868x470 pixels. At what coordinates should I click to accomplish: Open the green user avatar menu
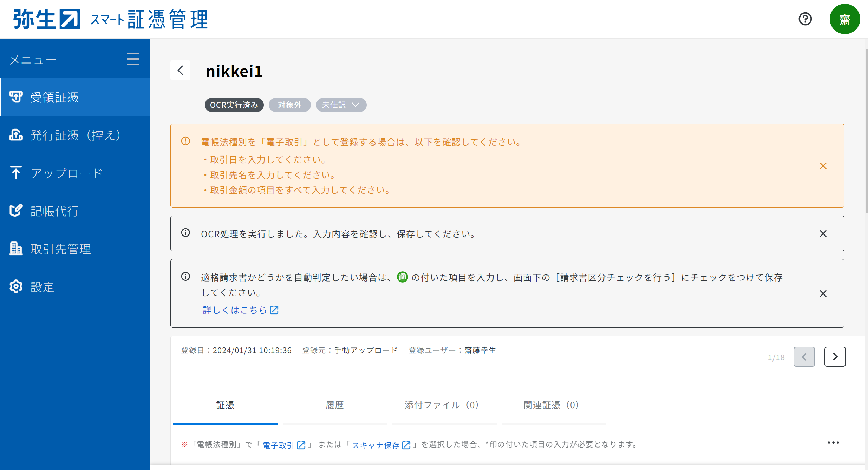[x=844, y=19]
